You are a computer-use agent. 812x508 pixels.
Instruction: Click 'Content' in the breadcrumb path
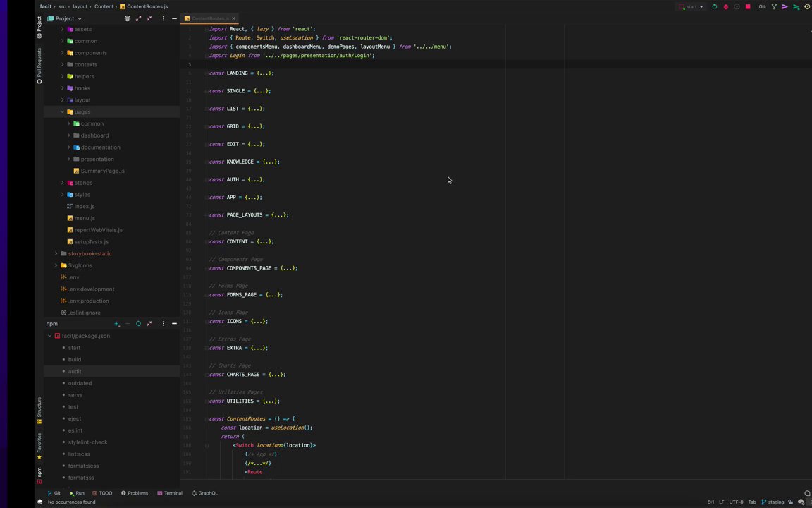tap(104, 7)
